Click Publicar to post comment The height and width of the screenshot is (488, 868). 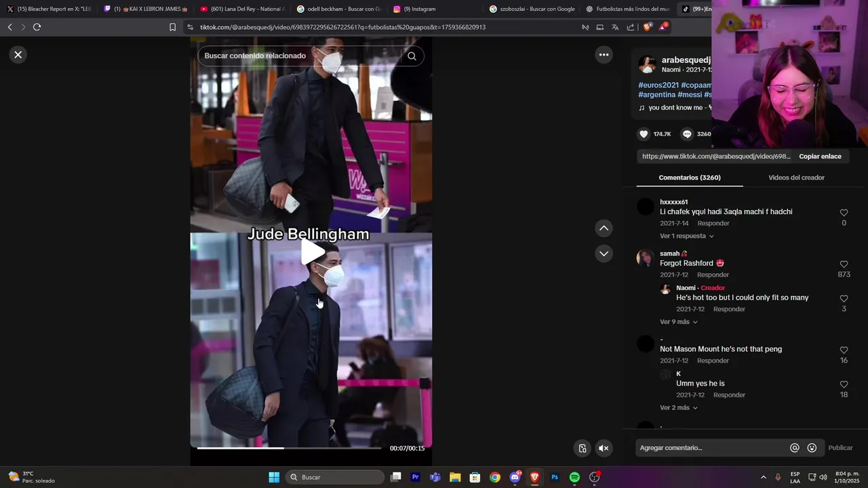[840, 448]
